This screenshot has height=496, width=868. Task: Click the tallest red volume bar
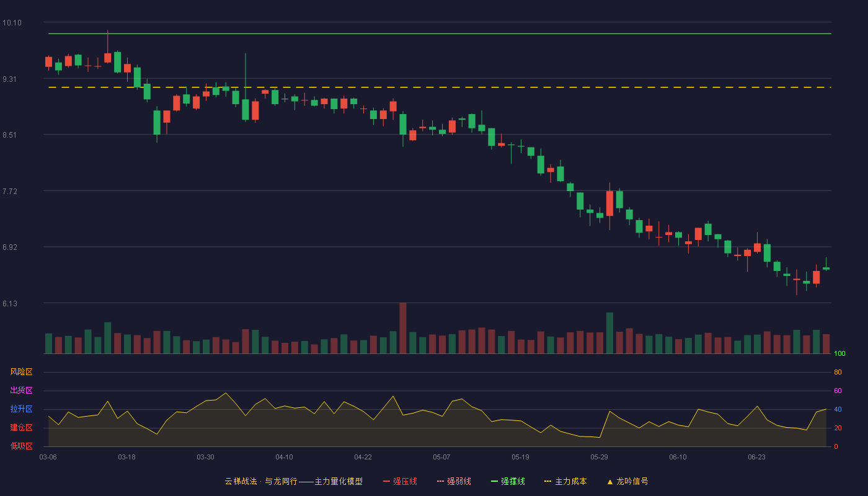(402, 328)
